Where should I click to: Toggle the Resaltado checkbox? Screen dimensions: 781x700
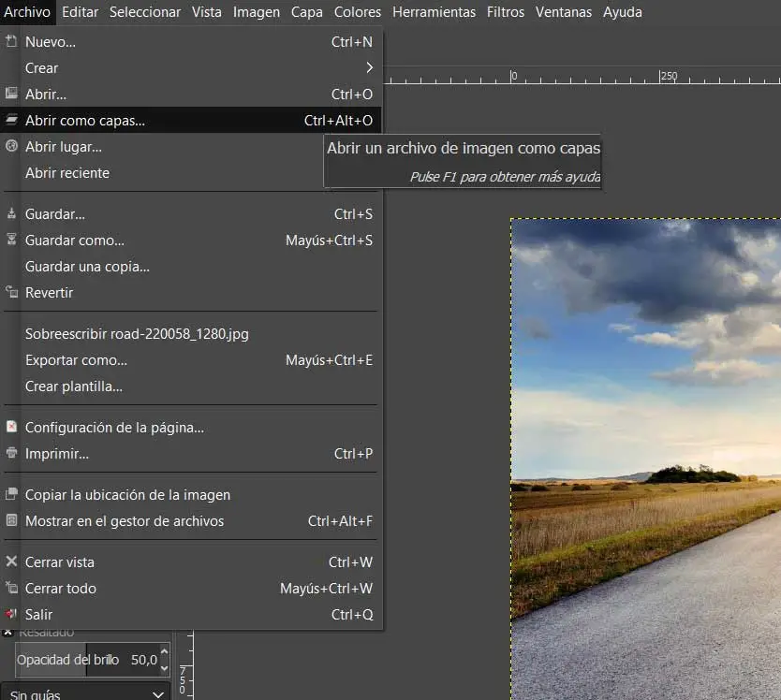[x=8, y=633]
